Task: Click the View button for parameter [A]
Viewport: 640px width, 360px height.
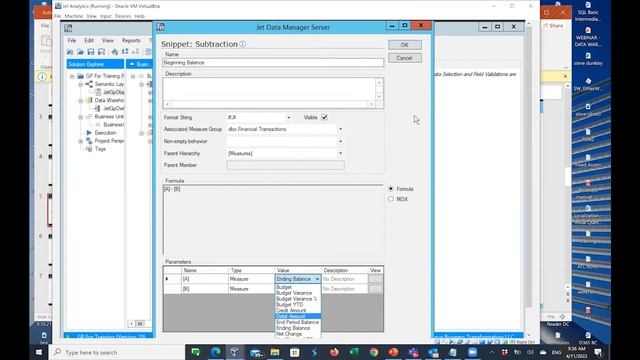Action: point(376,279)
